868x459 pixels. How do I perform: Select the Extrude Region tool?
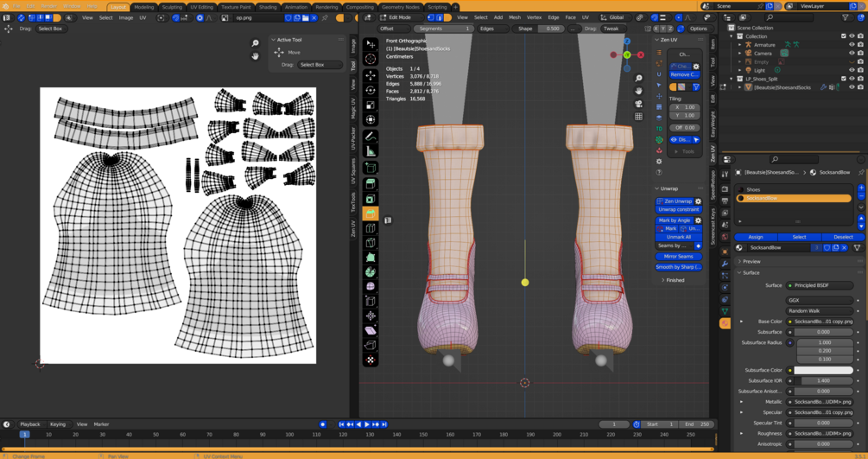pyautogui.click(x=371, y=183)
